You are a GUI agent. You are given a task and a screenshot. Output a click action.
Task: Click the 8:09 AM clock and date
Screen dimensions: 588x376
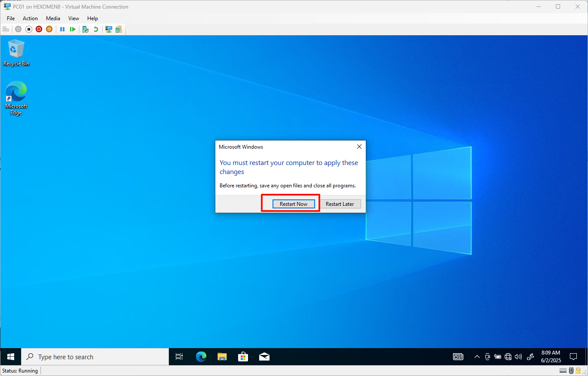[551, 357]
